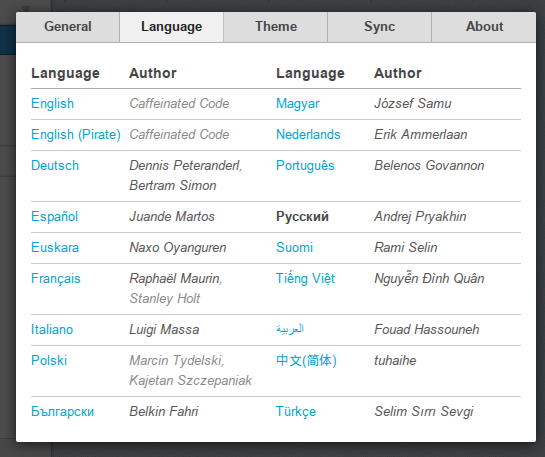Open the Theme tab
Image resolution: width=545 pixels, height=457 pixels.
(276, 27)
